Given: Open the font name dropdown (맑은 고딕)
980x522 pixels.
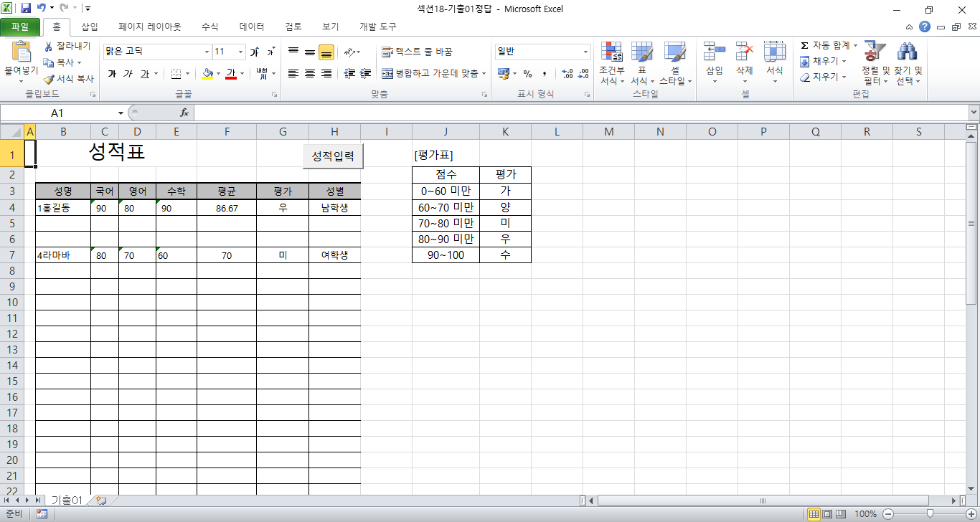Looking at the screenshot, I should click(207, 52).
